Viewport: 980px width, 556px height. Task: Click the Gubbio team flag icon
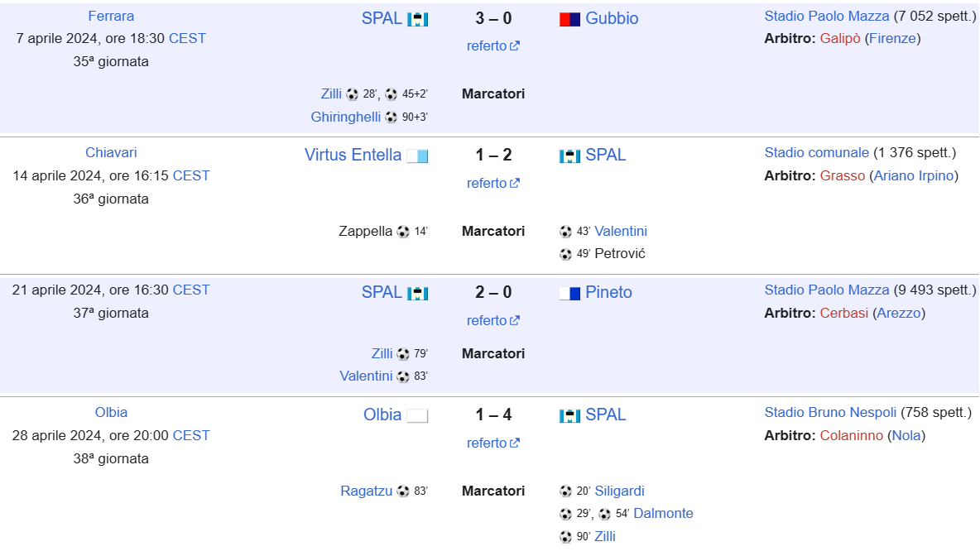click(x=569, y=19)
